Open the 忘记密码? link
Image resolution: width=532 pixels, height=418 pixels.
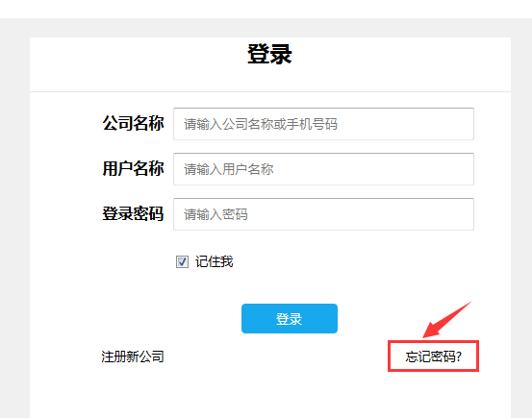(x=433, y=357)
